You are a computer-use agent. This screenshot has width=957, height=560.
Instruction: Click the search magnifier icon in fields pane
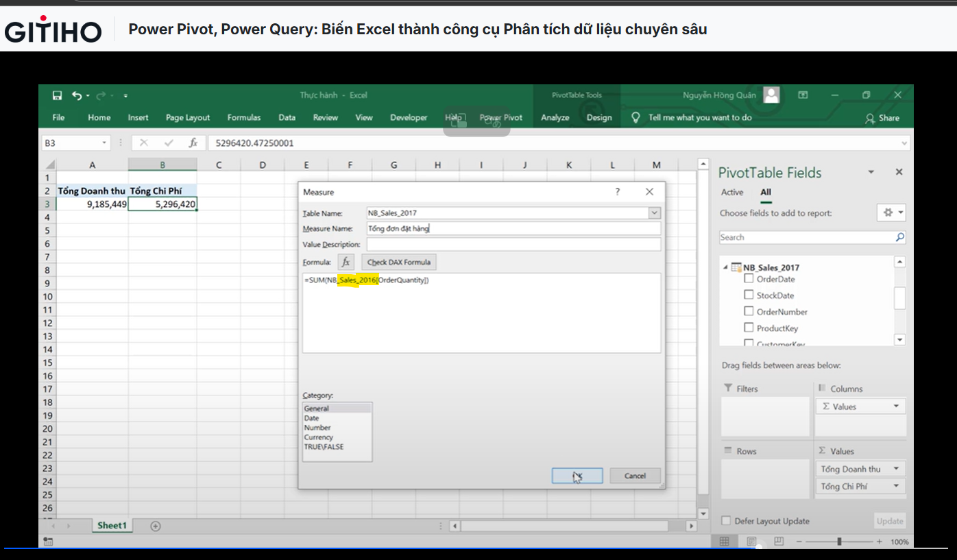[899, 237]
